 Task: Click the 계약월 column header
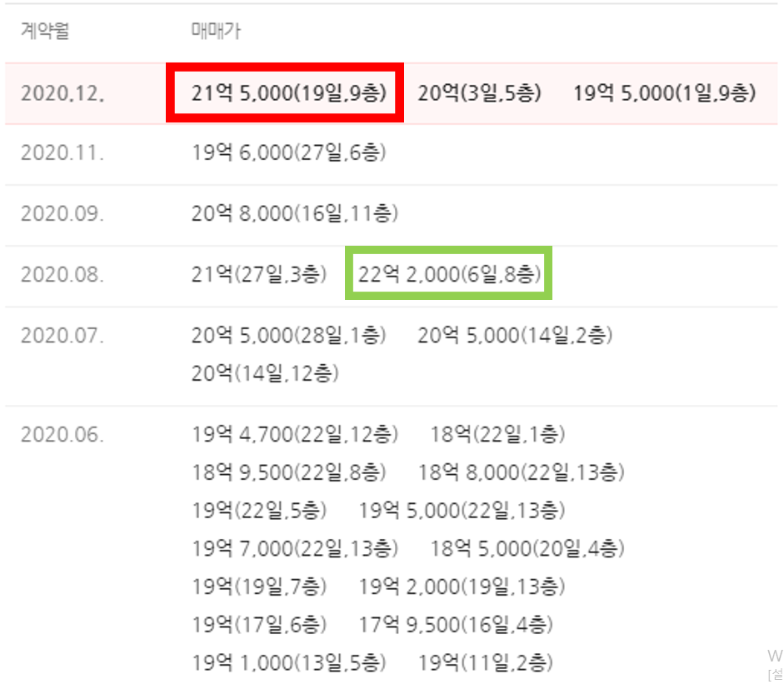point(45,31)
